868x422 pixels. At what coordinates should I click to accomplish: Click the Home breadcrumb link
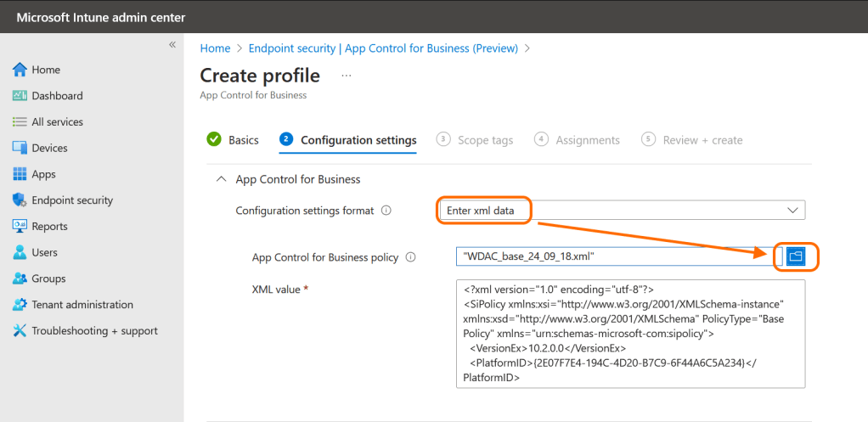(215, 48)
